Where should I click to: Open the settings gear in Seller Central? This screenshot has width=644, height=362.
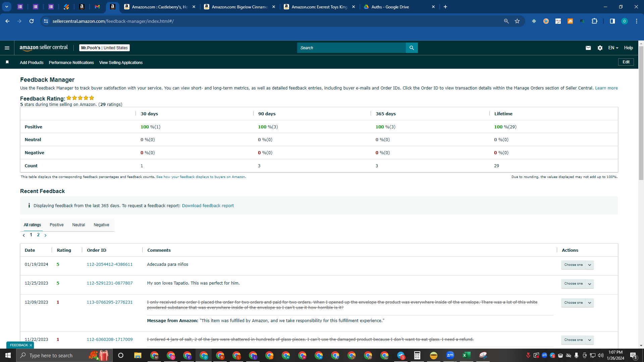(600, 48)
